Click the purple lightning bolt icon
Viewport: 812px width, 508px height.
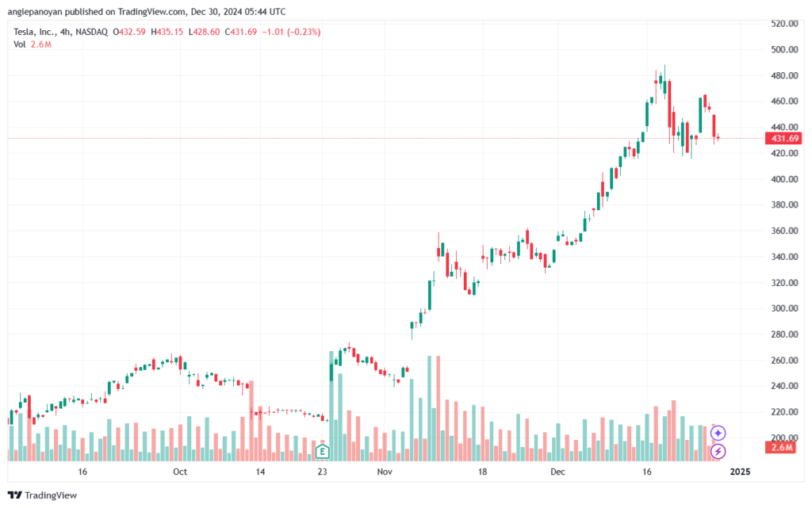[718, 451]
